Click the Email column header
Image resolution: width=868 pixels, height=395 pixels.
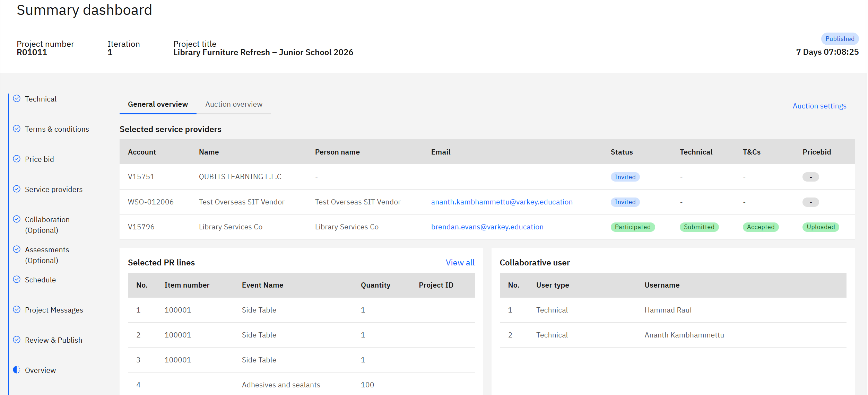[441, 152]
